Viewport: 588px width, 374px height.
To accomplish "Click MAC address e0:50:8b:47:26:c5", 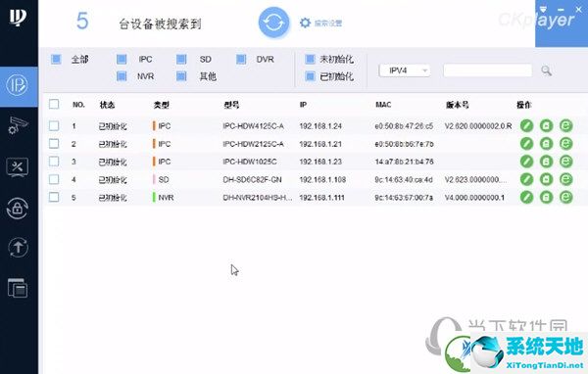I will (x=404, y=126).
